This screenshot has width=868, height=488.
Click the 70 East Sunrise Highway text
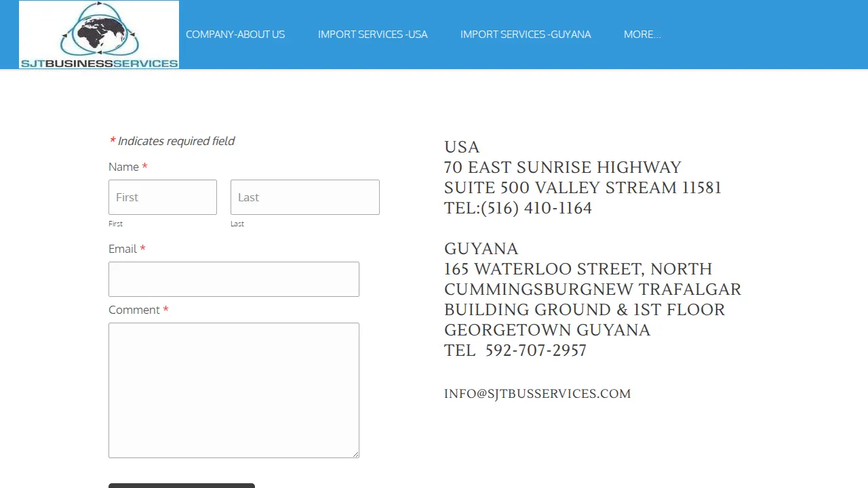coord(563,167)
